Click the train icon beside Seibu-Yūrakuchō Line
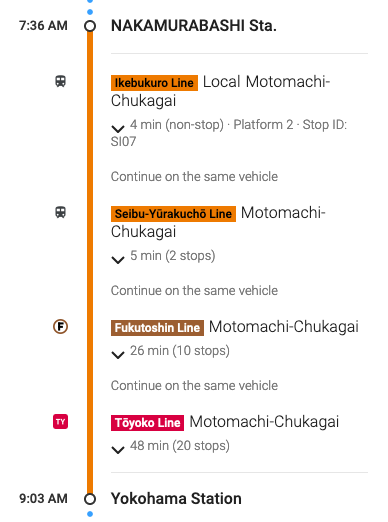This screenshot has width=388, height=522. point(60,212)
